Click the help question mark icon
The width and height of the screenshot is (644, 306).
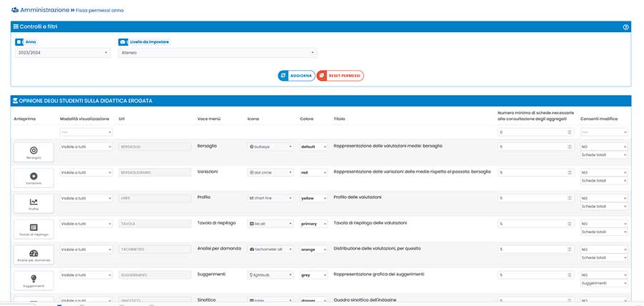coord(625,26)
